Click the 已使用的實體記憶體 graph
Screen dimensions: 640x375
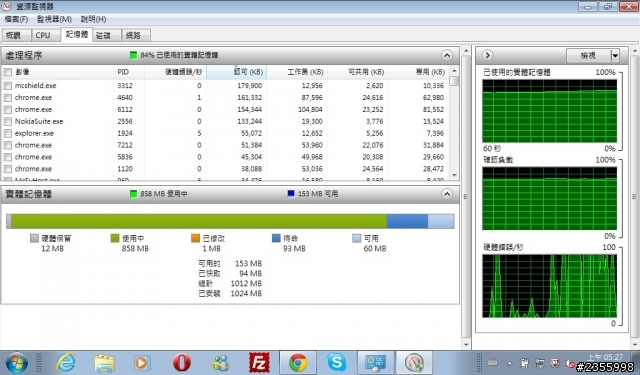[x=549, y=111]
